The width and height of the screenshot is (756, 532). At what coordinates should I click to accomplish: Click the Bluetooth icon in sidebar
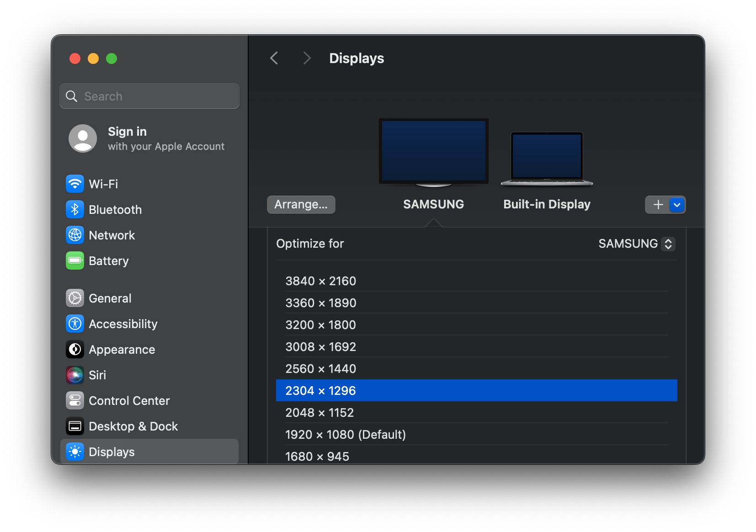point(75,209)
